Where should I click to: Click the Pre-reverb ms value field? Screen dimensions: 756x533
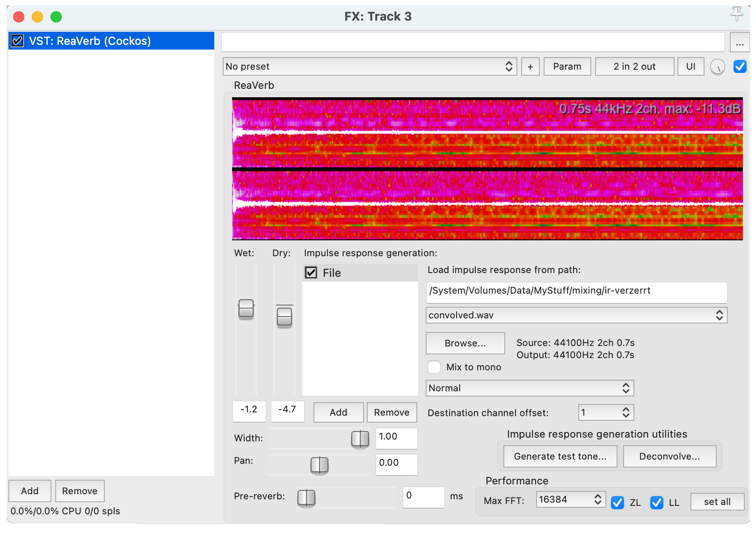point(423,497)
